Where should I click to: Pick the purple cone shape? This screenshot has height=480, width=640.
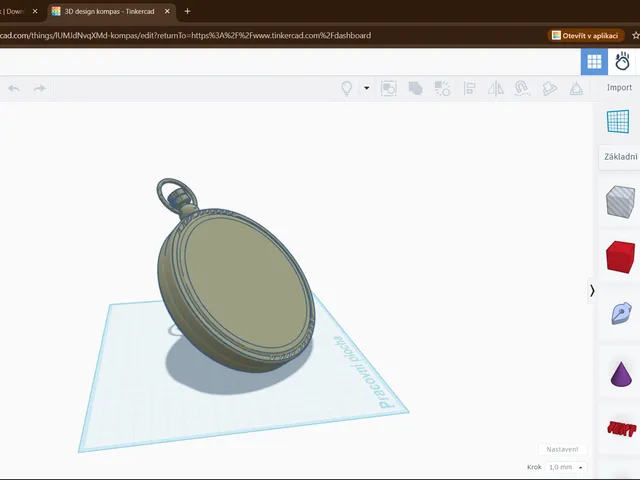tap(621, 373)
